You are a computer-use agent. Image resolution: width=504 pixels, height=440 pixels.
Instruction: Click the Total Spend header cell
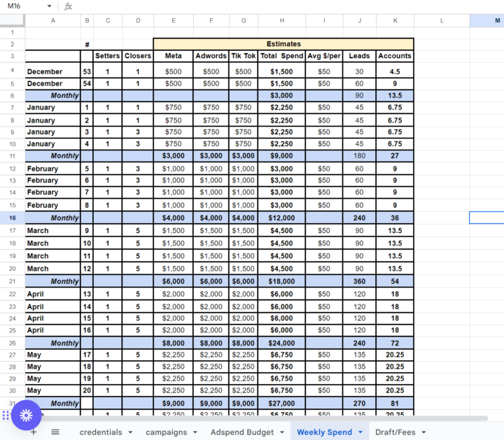[x=282, y=56]
